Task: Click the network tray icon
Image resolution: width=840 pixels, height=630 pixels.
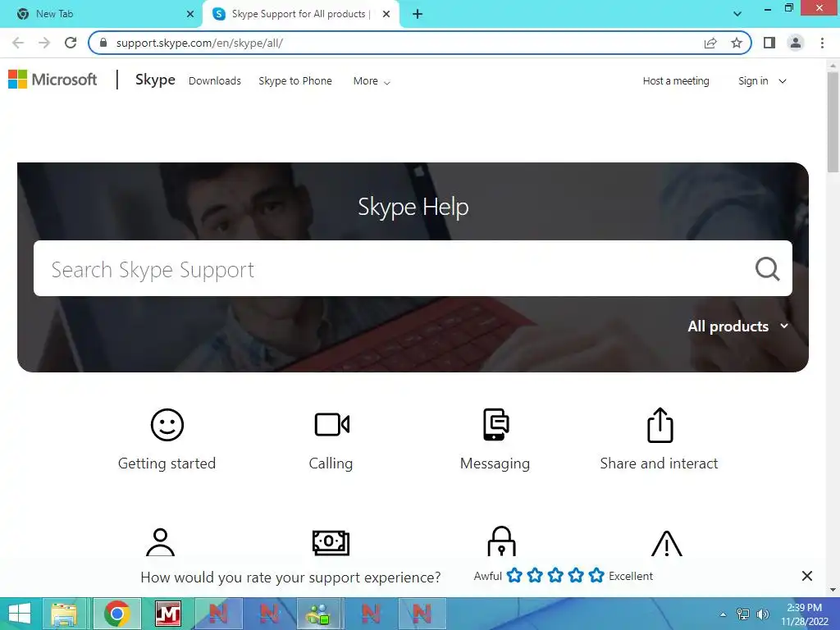Action: tap(743, 614)
